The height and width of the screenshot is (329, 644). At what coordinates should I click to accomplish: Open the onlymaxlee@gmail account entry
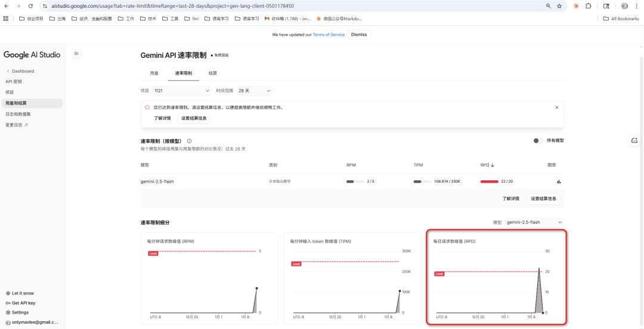point(32,322)
